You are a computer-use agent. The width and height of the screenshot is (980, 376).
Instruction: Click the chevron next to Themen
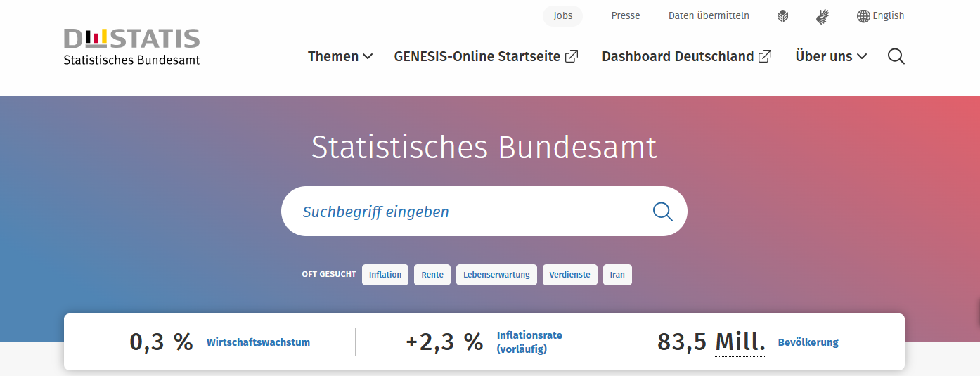368,57
